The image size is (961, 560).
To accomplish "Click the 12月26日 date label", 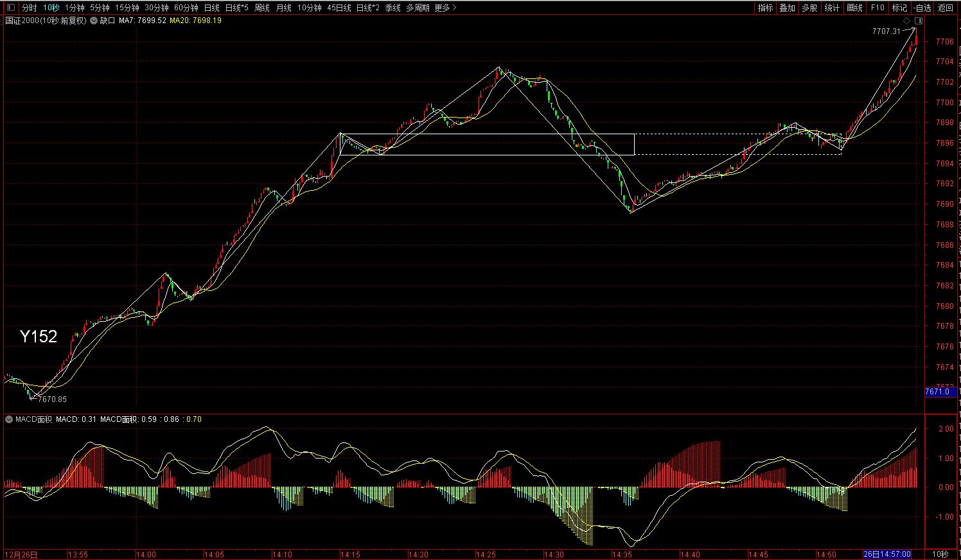I will [x=21, y=554].
